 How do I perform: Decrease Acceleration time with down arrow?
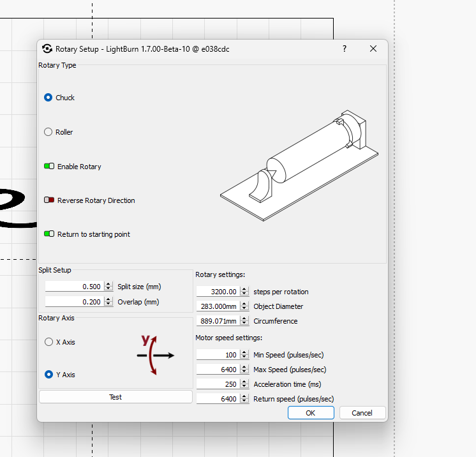tap(244, 387)
